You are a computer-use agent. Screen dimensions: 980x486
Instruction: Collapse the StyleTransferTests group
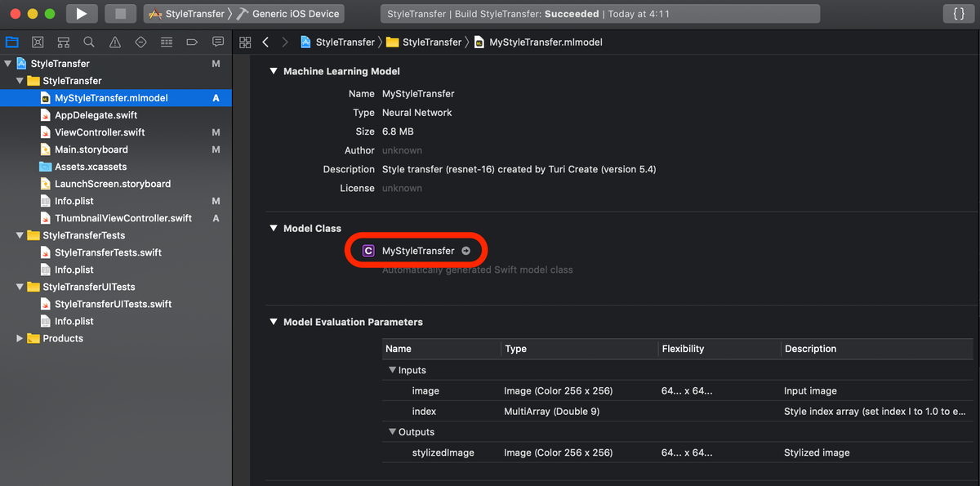coord(20,235)
